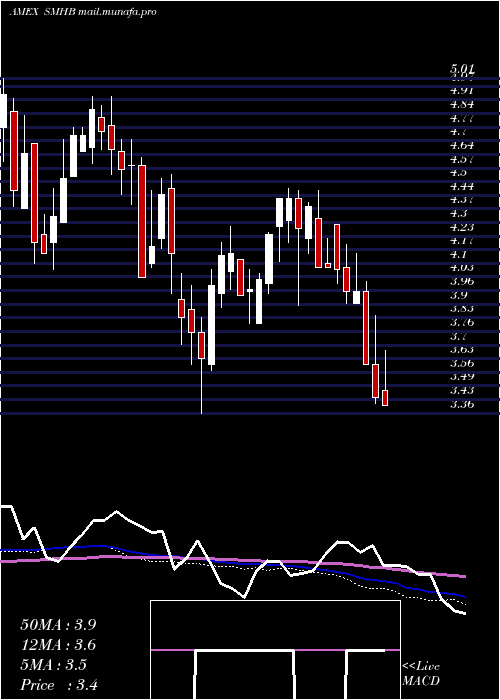This screenshot has width=500, height=700.
Task: Click the 3.83 price axis label
Action: [462, 309]
